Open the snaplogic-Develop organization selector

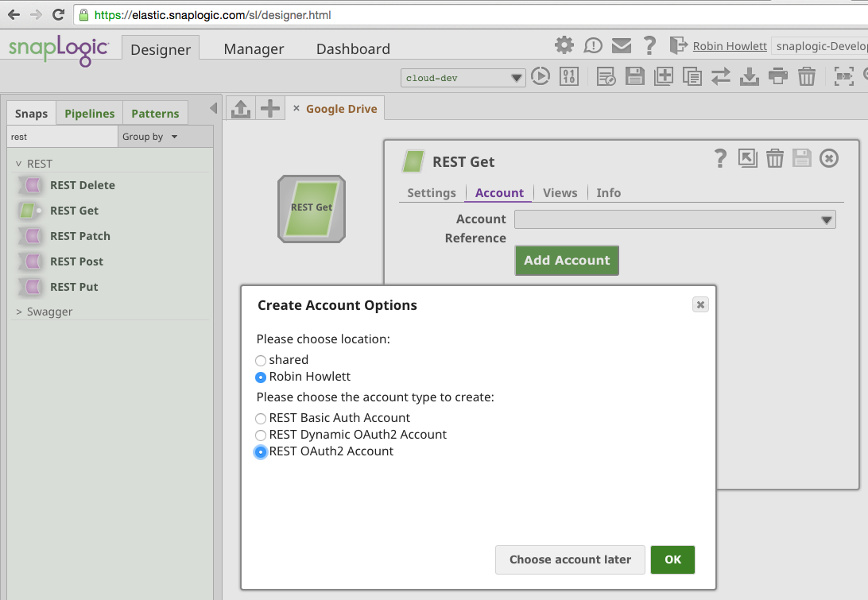point(820,46)
